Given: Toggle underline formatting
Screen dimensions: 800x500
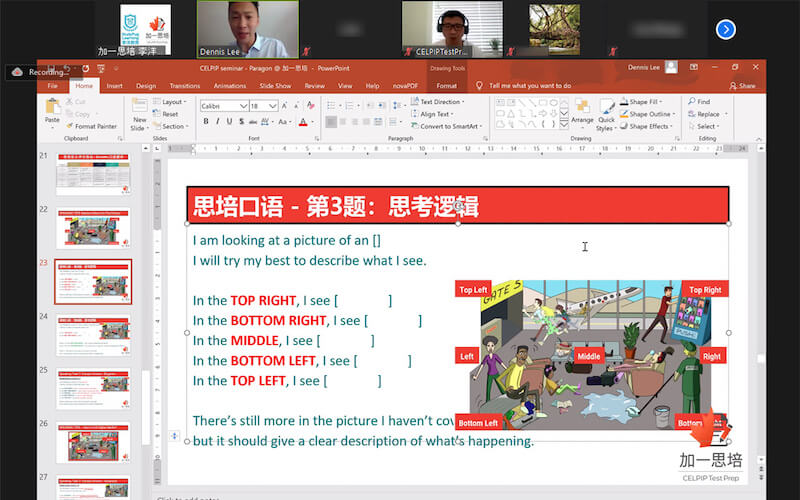Looking at the screenshot, I should pyautogui.click(x=231, y=122).
